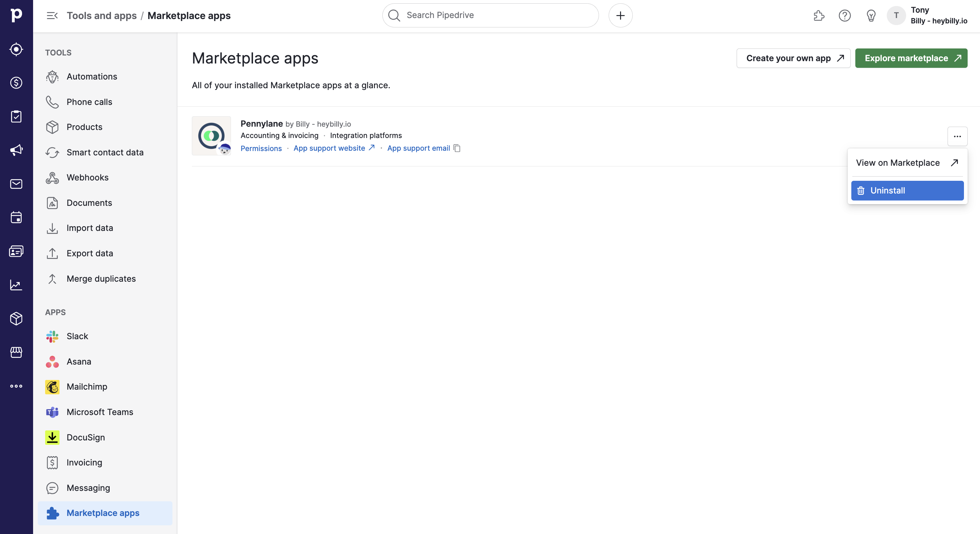The width and height of the screenshot is (980, 534).
Task: Open the Microsoft Teams app settings
Action: point(105,412)
